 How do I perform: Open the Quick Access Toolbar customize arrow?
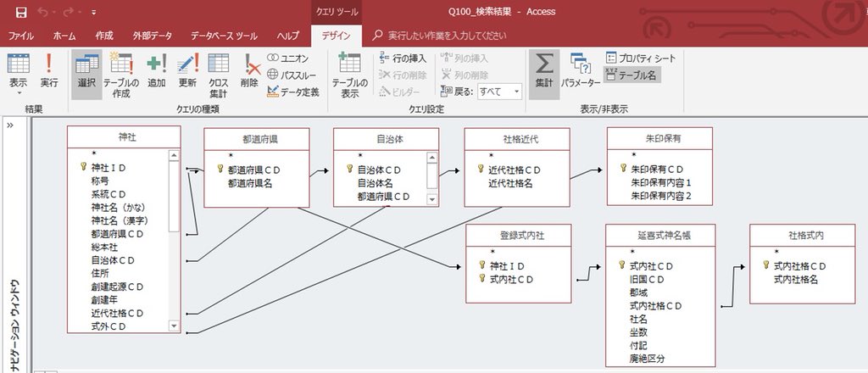click(93, 12)
